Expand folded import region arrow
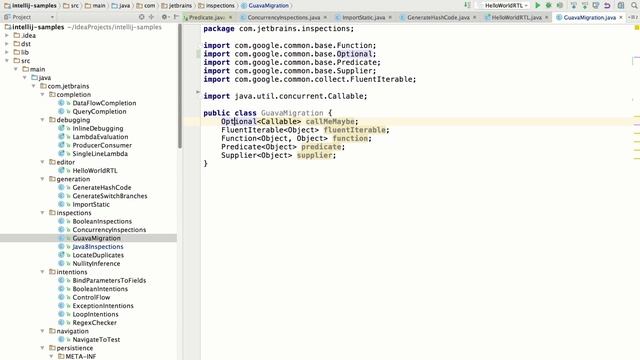The height and width of the screenshot is (360, 640). pyautogui.click(x=198, y=92)
